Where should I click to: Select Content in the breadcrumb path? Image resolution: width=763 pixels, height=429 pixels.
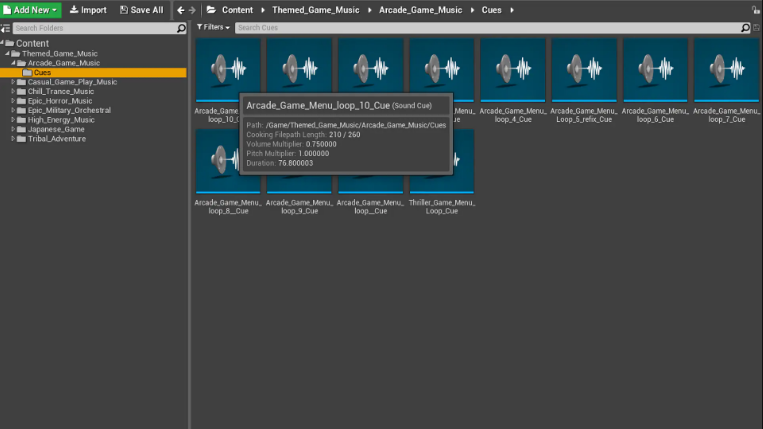click(x=237, y=10)
